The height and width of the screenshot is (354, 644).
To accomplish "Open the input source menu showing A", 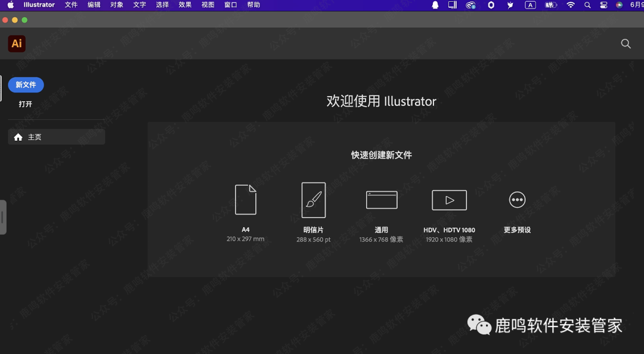I will pyautogui.click(x=530, y=5).
